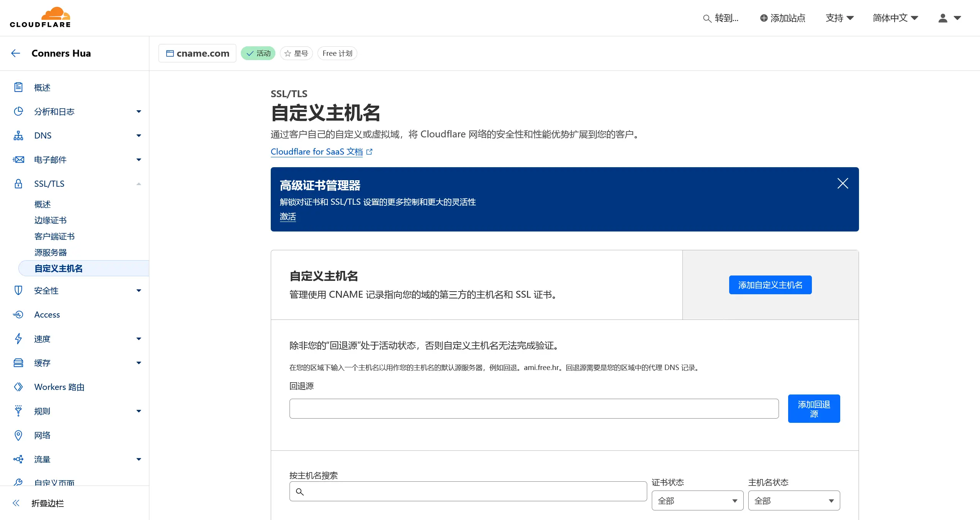Click the Free 计划 badge
The image size is (980, 520).
(337, 53)
